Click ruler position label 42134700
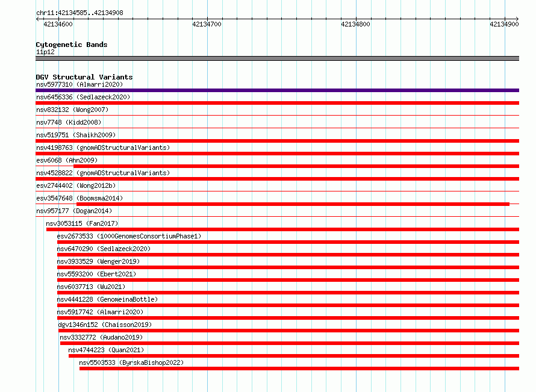 point(207,24)
